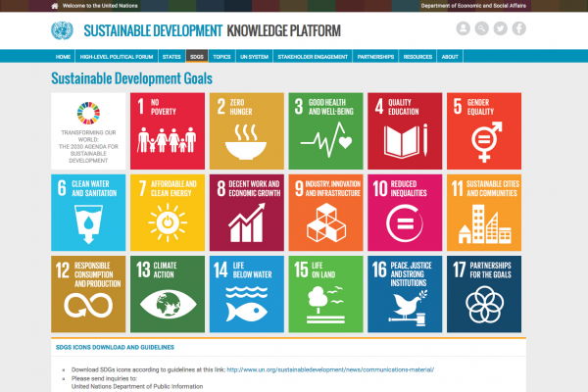Click the Sustainable Development Goals page heading
The width and height of the screenshot is (588, 392).
coord(131,78)
